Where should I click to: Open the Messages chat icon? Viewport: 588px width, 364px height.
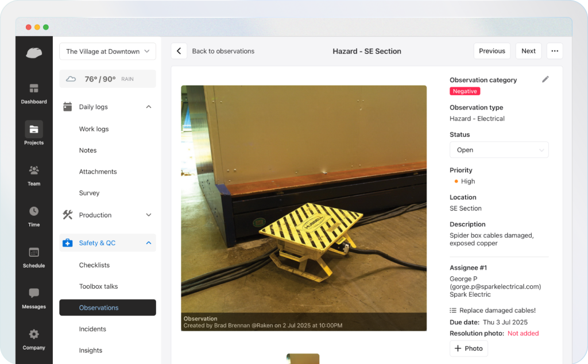click(x=34, y=293)
